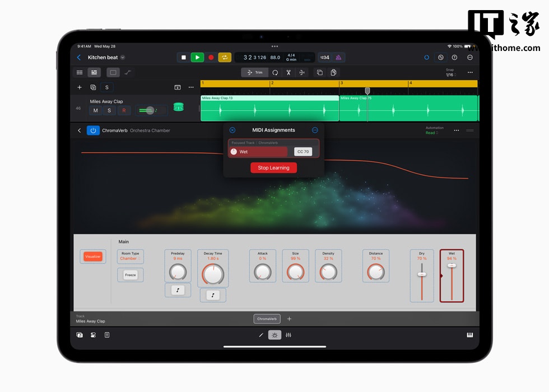Viewport: 549px width, 392px height.
Task: Duplicate the track with the duplicate icon
Action: [93, 87]
